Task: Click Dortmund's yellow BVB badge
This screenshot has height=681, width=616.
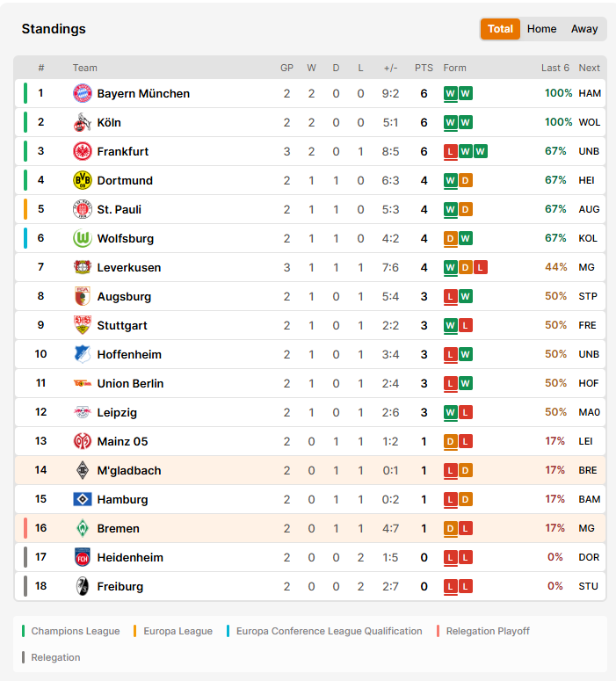Action: click(x=82, y=180)
